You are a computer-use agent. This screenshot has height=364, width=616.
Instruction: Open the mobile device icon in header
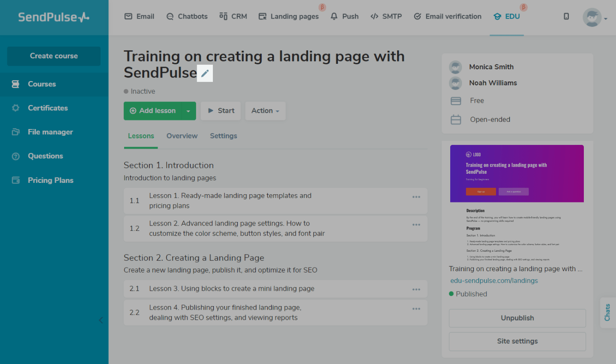(566, 16)
